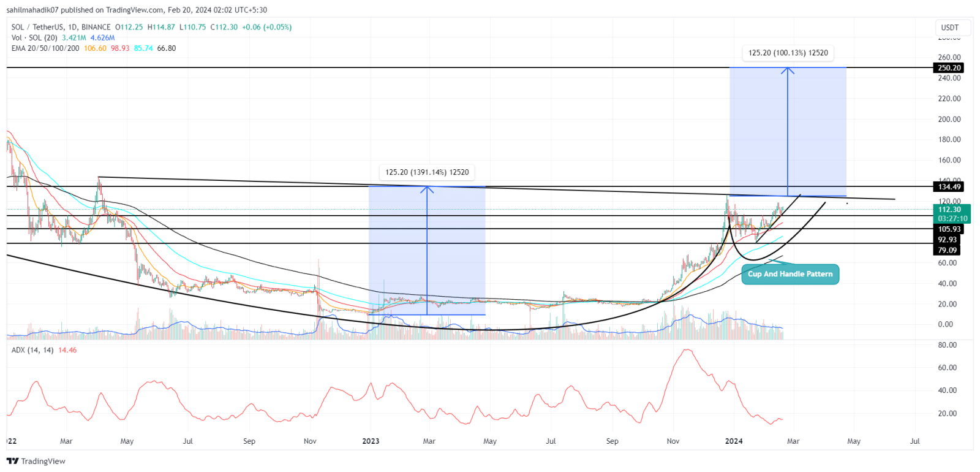Click the SOL / TetherUS symbol title
Image resolution: width=980 pixels, height=472 pixels.
point(61,27)
